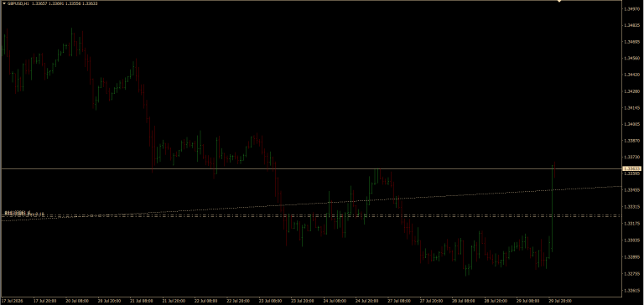644x305 pixels.
Task: Click the 17 Jul 20:00 time label
Action: (45, 301)
